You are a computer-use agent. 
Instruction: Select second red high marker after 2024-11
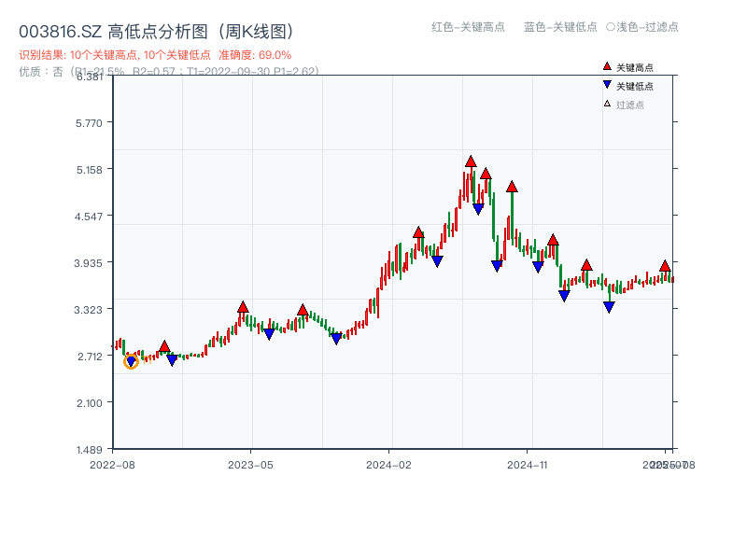(586, 265)
